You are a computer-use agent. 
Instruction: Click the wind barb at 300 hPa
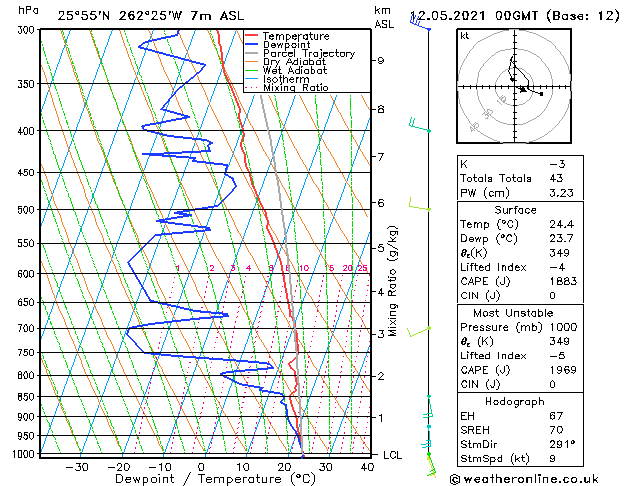pos(420,22)
